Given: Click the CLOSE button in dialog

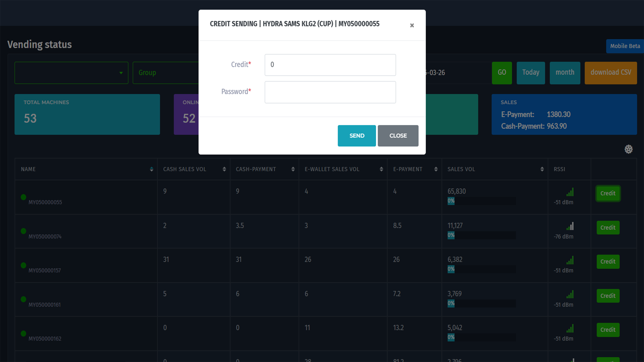Looking at the screenshot, I should coord(398,136).
